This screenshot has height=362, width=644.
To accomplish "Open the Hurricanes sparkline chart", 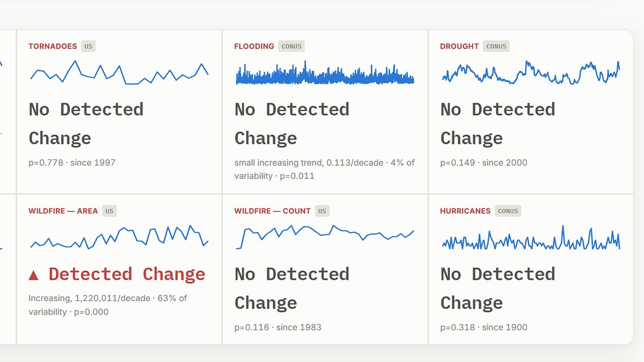I will [531, 237].
